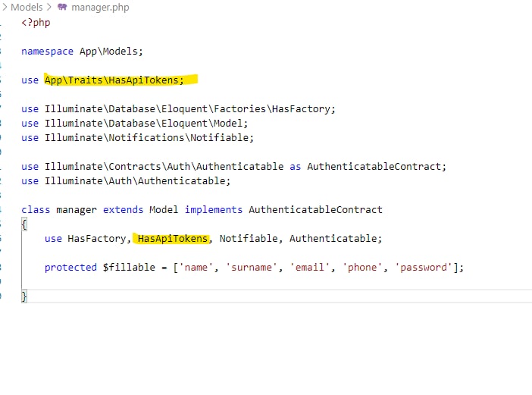The image size is (532, 395).
Task: Expand the chevron between Models and manager.php
Action: 49,7
